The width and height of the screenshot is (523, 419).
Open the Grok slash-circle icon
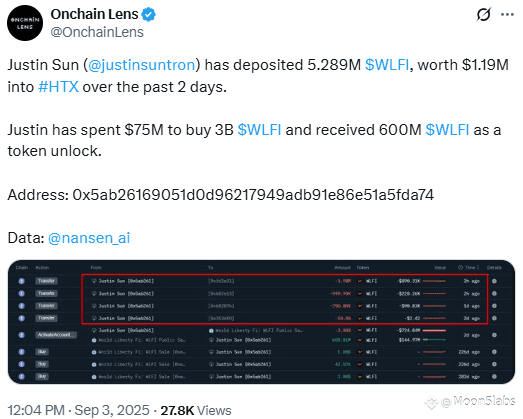pyautogui.click(x=483, y=15)
